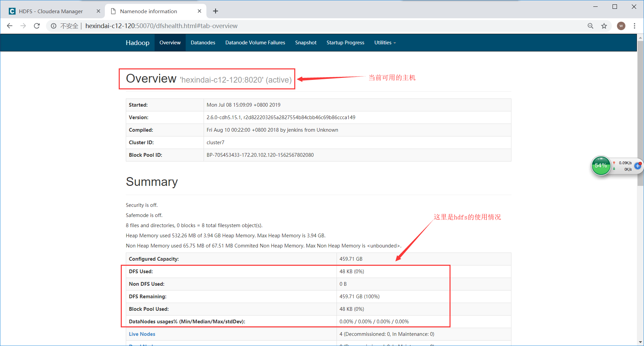Image resolution: width=644 pixels, height=346 pixels.
Task: Close the HDFS - Cloudera Manager tab
Action: (98, 11)
